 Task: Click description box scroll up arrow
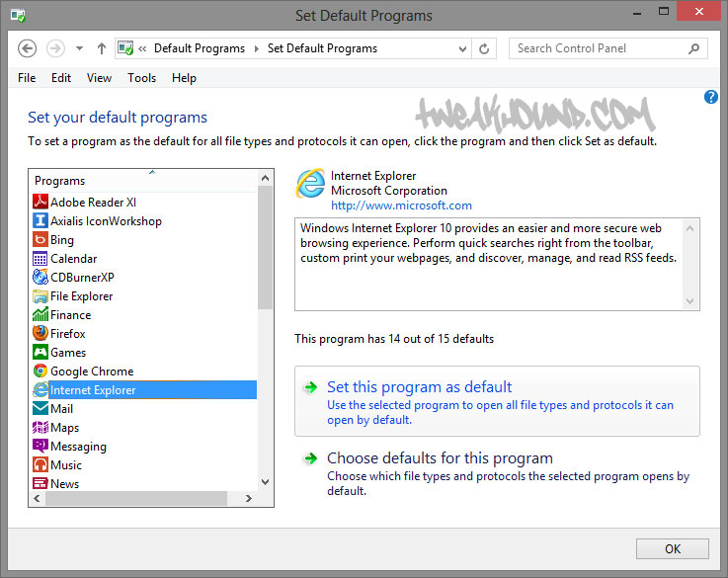click(x=689, y=228)
